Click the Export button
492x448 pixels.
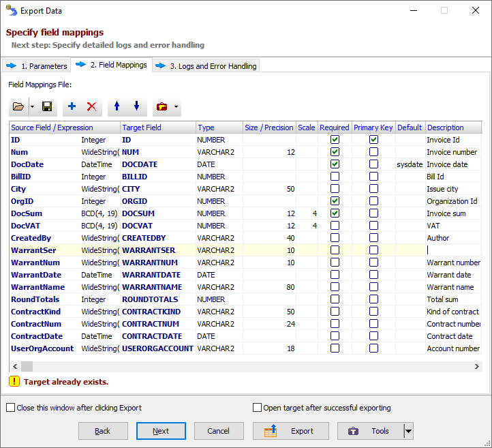click(292, 431)
